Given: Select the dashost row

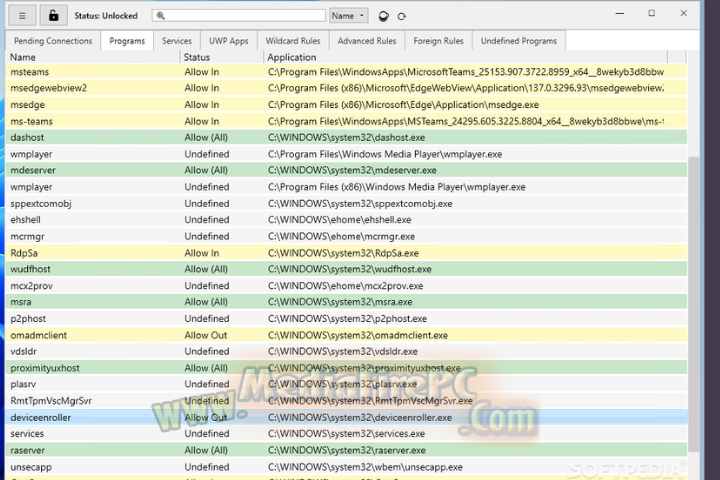Looking at the screenshot, I should pyautogui.click(x=347, y=137).
